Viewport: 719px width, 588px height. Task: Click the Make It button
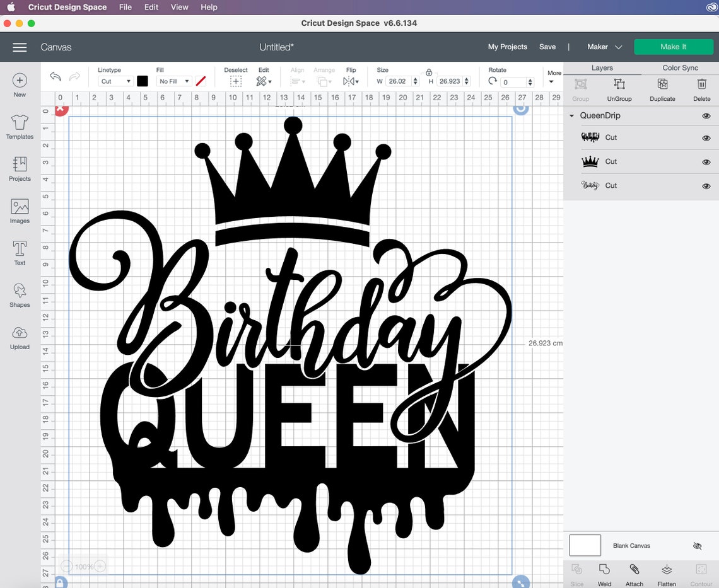point(674,47)
